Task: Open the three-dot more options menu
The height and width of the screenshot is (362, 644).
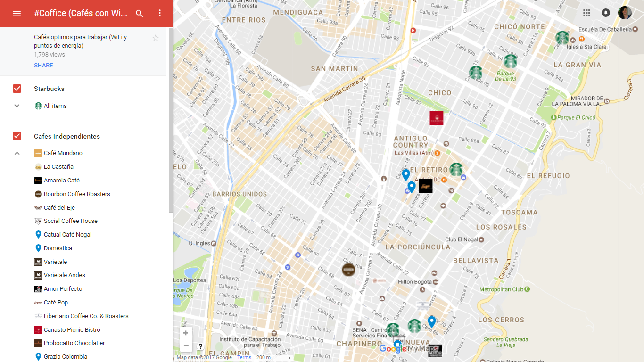Action: coord(160,14)
